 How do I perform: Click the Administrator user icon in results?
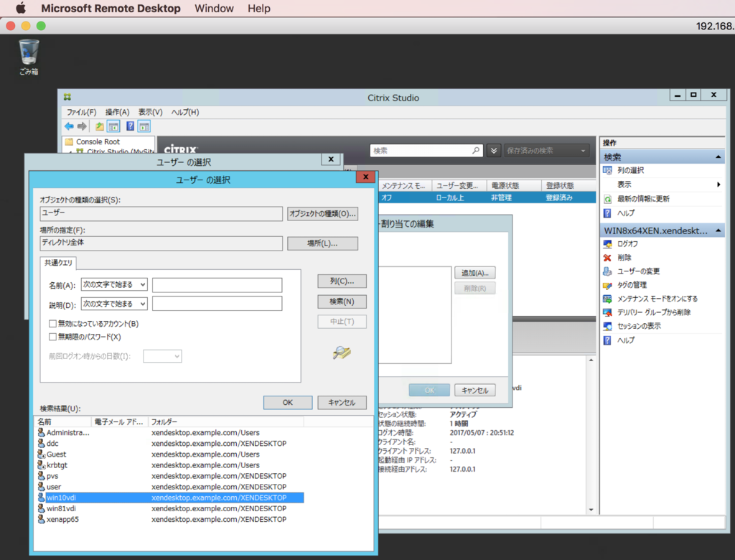coord(41,432)
